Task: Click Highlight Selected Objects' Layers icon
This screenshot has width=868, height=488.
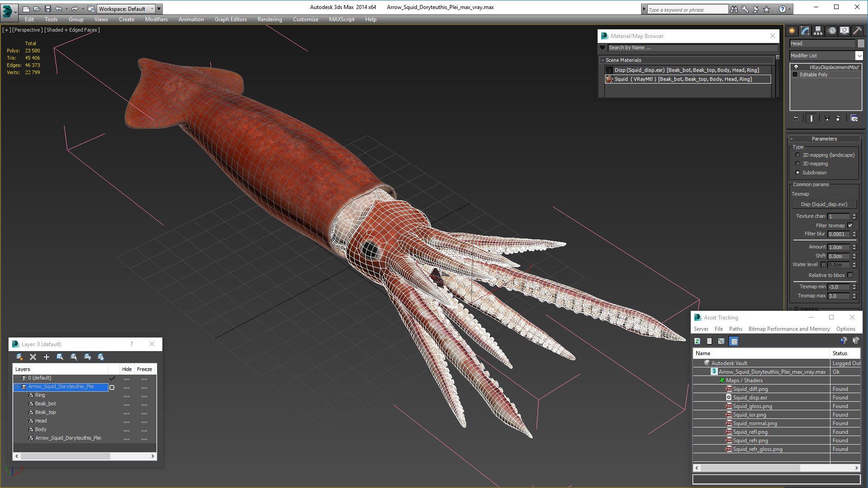Action: tap(74, 357)
